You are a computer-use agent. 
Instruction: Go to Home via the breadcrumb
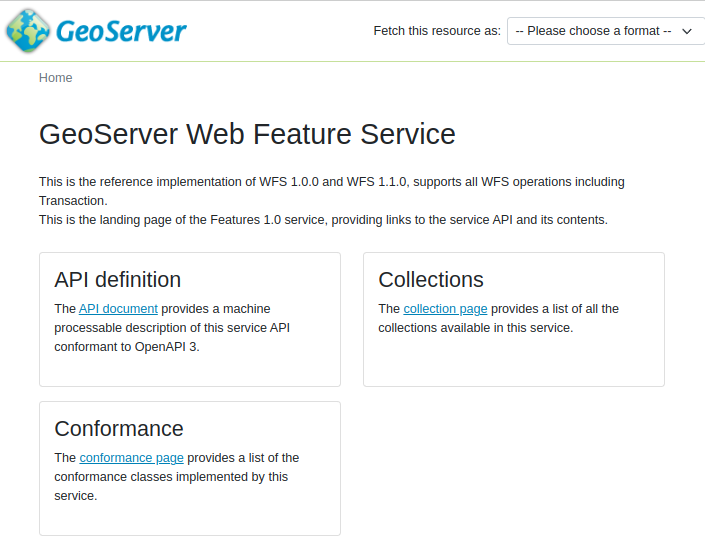[x=55, y=77]
